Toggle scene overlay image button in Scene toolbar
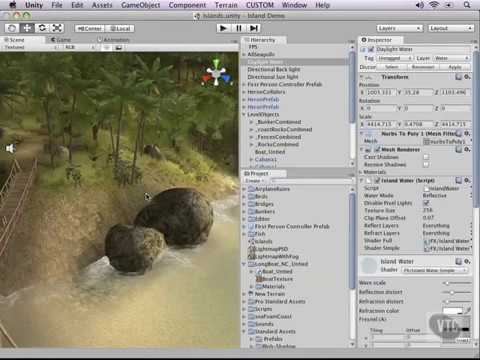Screen dimensions: 480x360 click(x=118, y=47)
